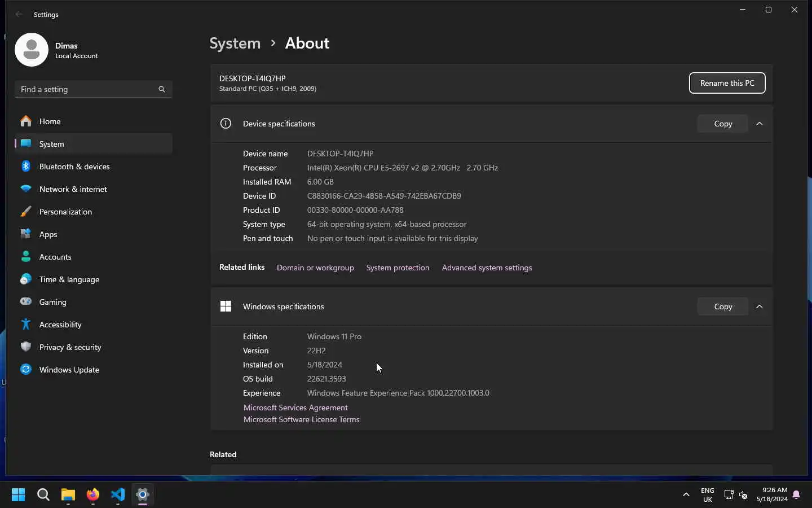This screenshot has width=812, height=508.
Task: Go to the Apps settings
Action: point(94,234)
